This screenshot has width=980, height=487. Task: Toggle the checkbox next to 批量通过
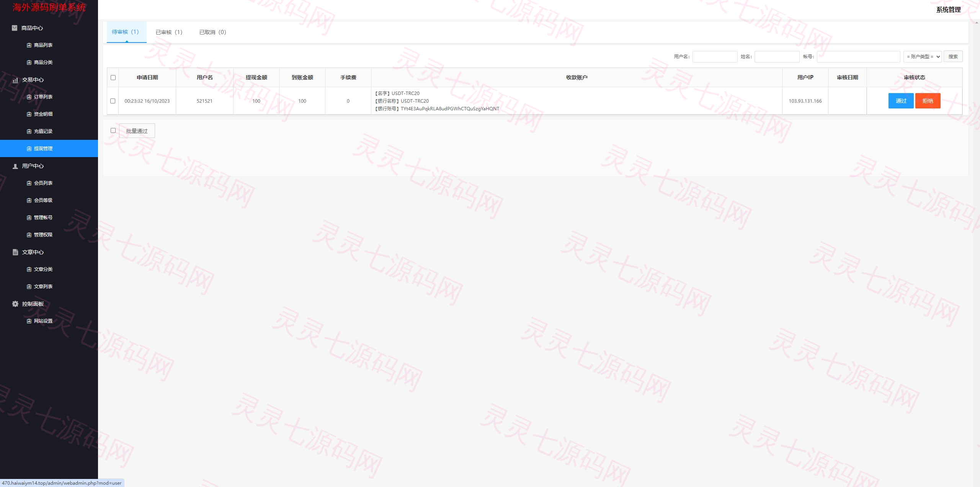pos(113,131)
